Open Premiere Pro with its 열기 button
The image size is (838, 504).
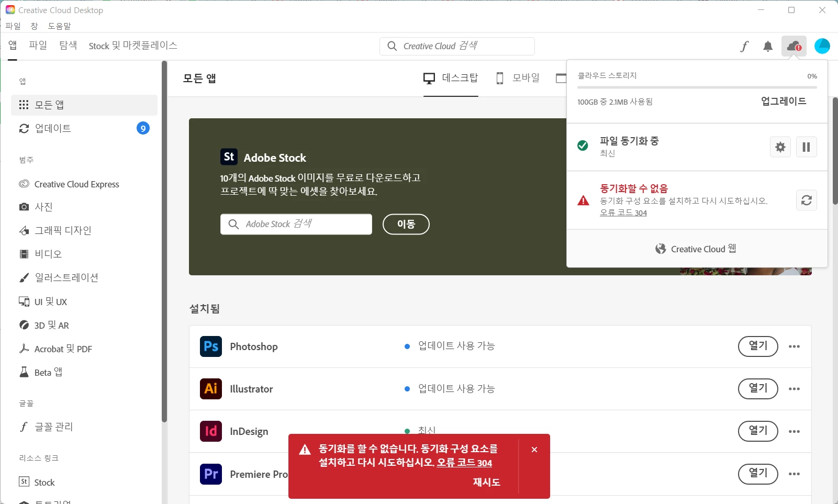coord(758,474)
